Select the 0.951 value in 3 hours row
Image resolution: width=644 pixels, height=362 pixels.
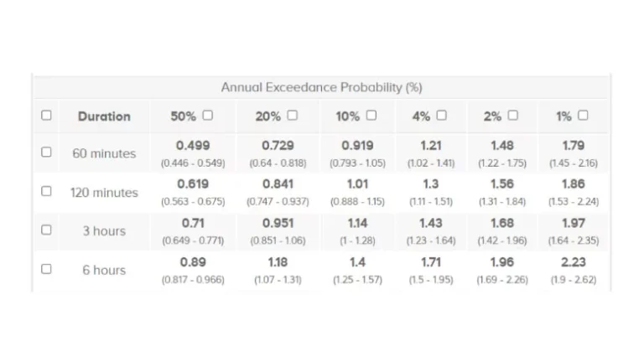pyautogui.click(x=278, y=223)
